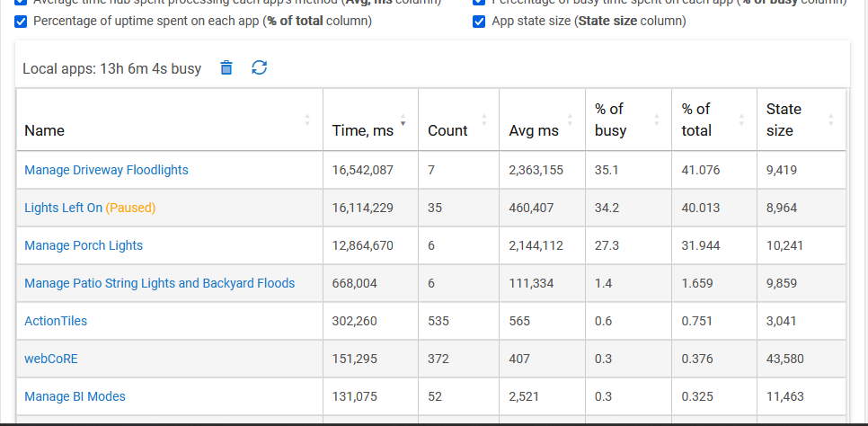Open the ActionTiles app link
868x426 pixels.
pyautogui.click(x=56, y=321)
